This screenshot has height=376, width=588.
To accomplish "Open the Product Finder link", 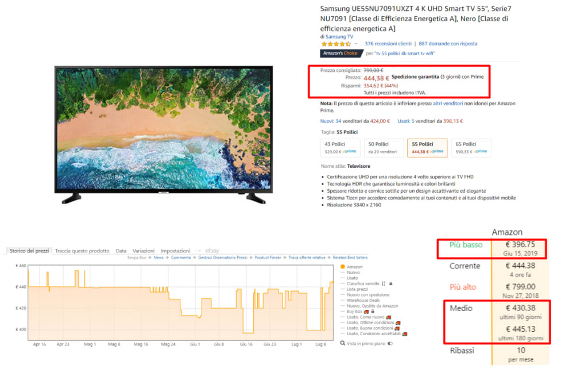I will pos(268,258).
